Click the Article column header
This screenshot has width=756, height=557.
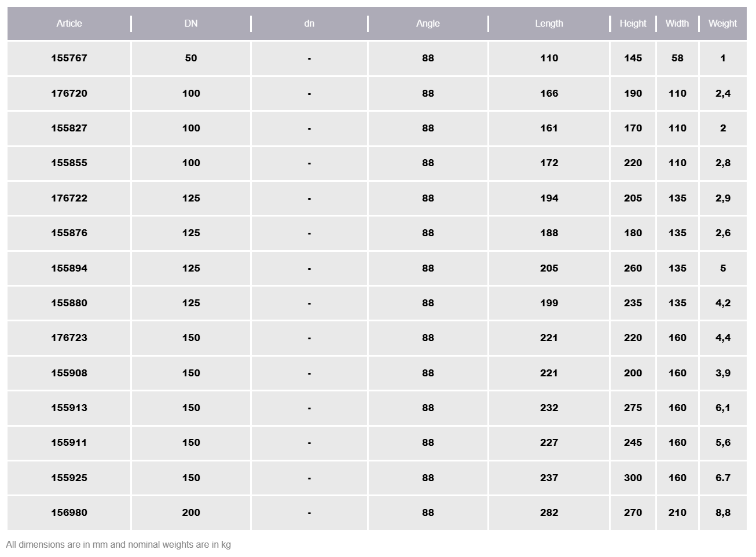[69, 24]
